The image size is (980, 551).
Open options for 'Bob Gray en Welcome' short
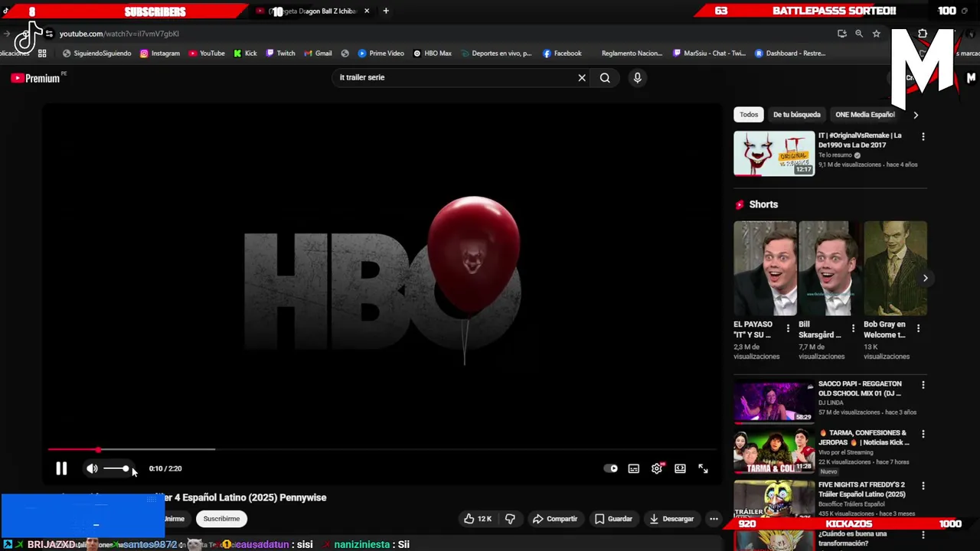[918, 328]
